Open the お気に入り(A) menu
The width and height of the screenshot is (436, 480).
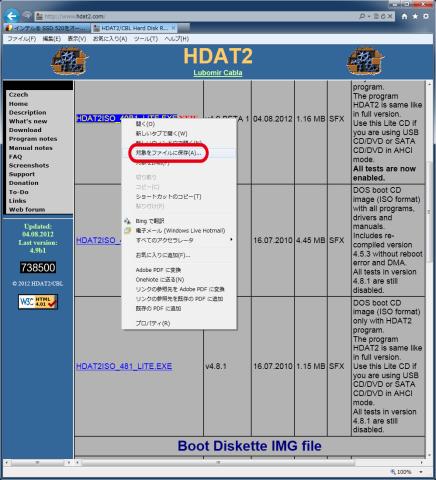pyautogui.click(x=110, y=39)
